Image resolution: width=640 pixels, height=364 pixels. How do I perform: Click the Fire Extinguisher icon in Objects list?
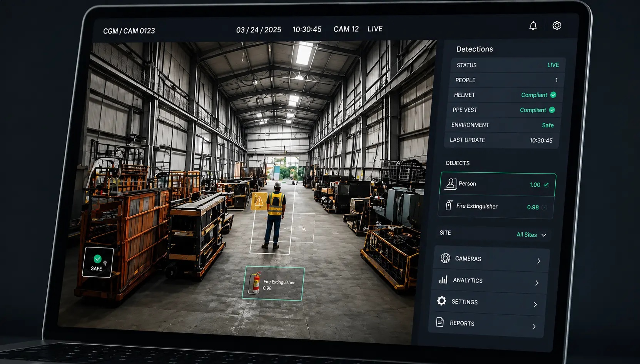(x=449, y=205)
